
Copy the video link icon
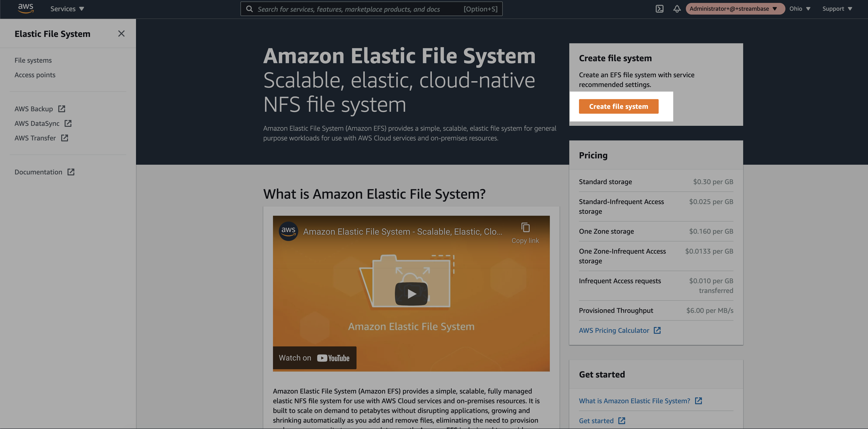tap(525, 227)
